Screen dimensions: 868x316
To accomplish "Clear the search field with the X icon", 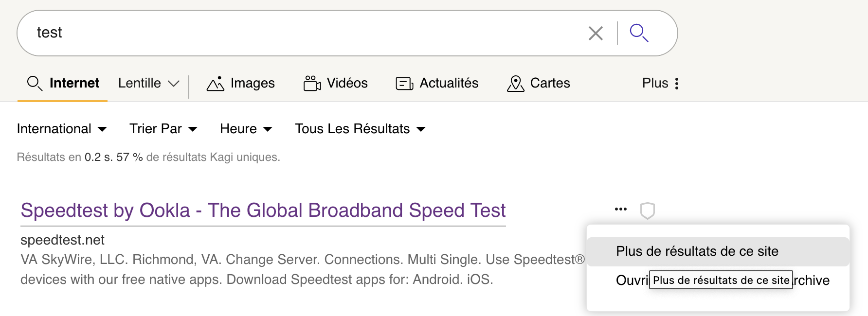I will point(596,33).
